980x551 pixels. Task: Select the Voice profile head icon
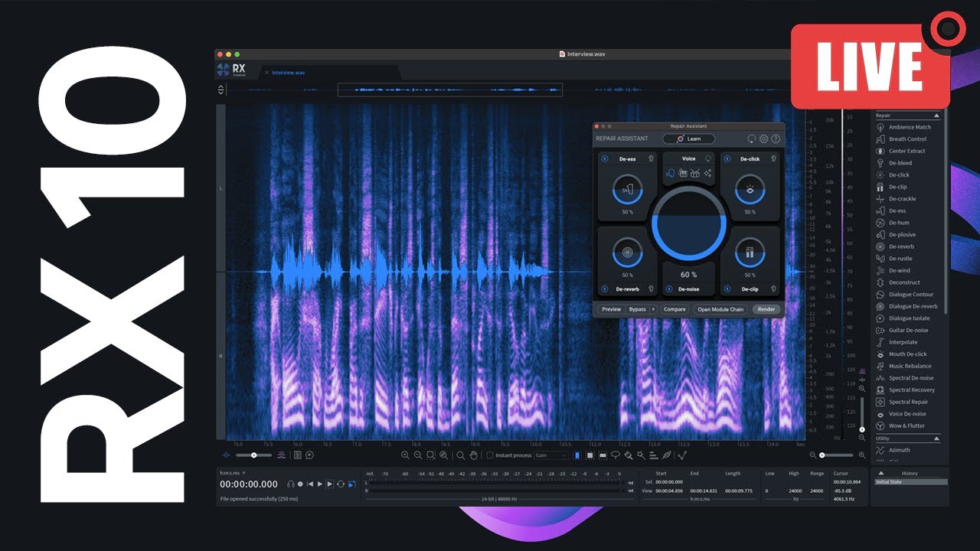click(x=670, y=173)
